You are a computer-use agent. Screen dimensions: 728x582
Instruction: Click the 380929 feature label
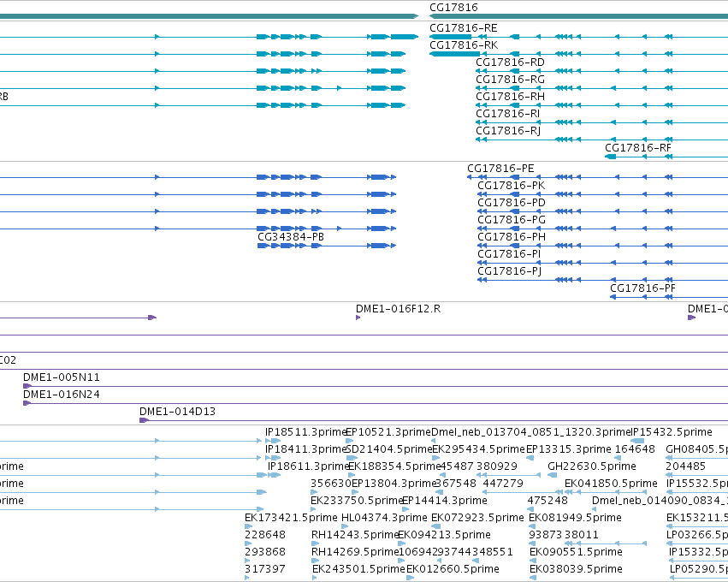(x=497, y=466)
